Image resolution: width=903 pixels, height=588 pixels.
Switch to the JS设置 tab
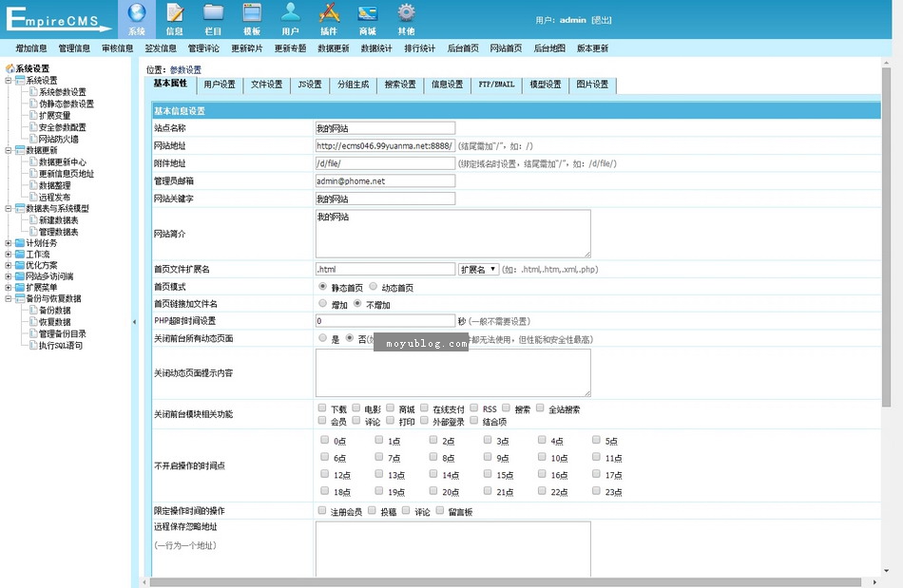click(310, 85)
